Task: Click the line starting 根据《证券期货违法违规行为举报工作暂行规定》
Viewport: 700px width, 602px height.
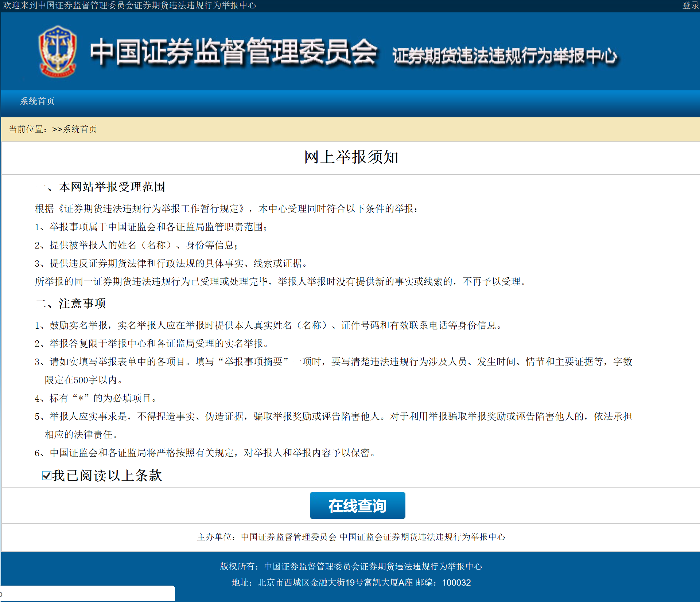Action: point(227,209)
